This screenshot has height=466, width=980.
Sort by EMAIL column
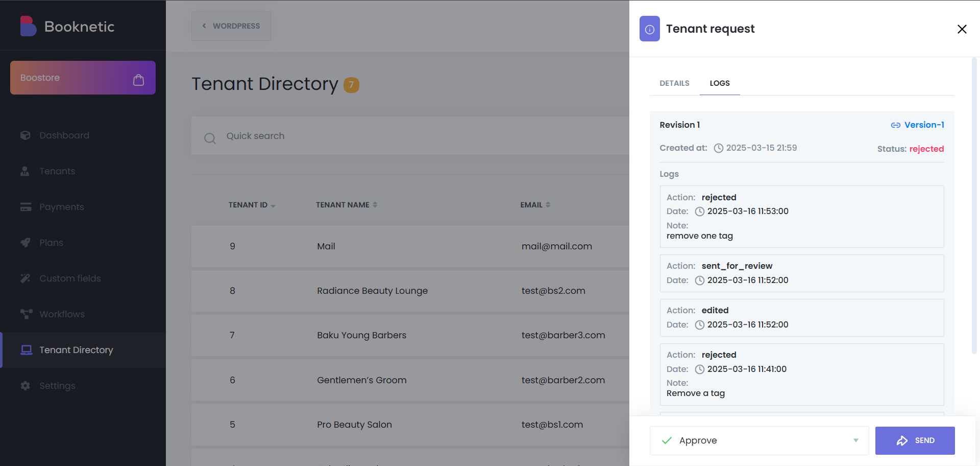pyautogui.click(x=535, y=205)
